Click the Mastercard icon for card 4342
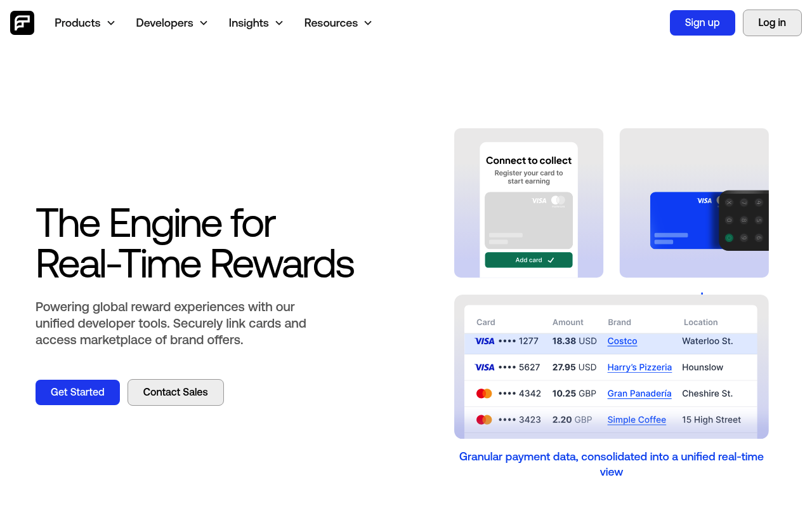Viewport: 812px width, 508px height. (x=484, y=394)
